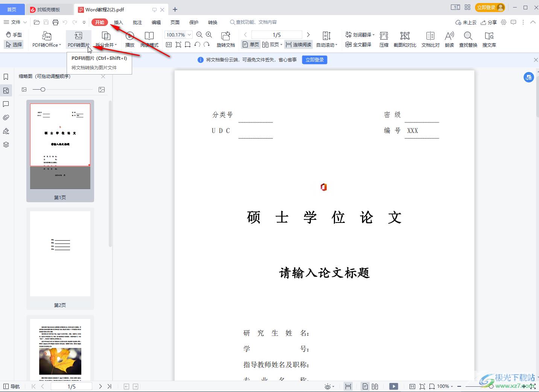Collapse the ribbon with the chevron
The image size is (539, 392).
pyautogui.click(x=533, y=22)
